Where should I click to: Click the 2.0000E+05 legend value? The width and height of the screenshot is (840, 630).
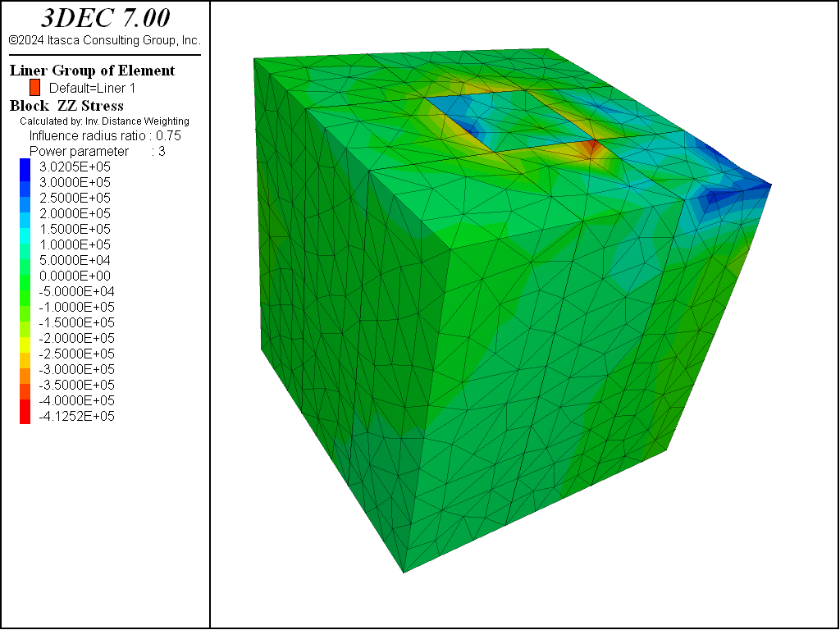75,213
